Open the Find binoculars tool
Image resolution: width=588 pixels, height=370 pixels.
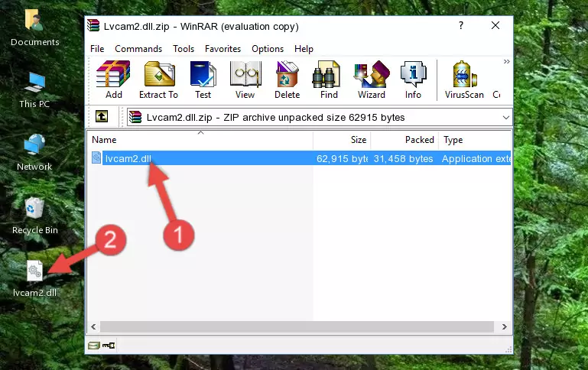329,80
